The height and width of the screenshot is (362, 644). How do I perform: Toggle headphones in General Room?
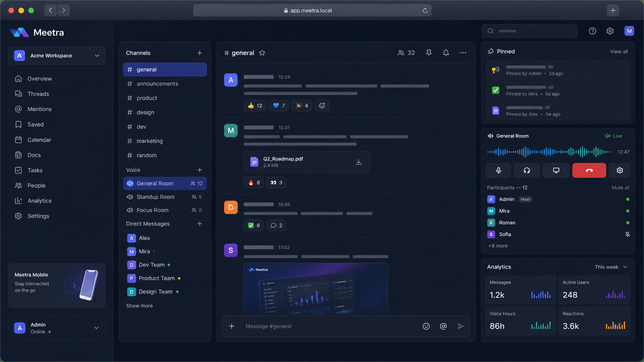point(527,170)
